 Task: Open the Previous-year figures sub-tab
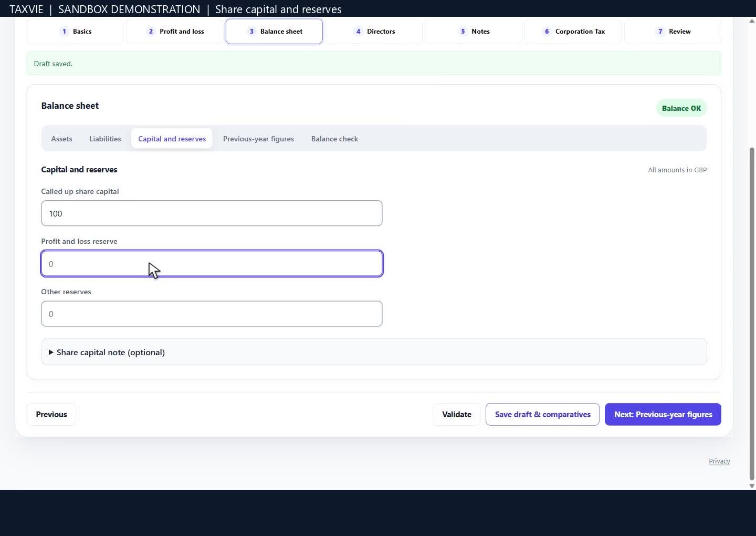(x=258, y=139)
